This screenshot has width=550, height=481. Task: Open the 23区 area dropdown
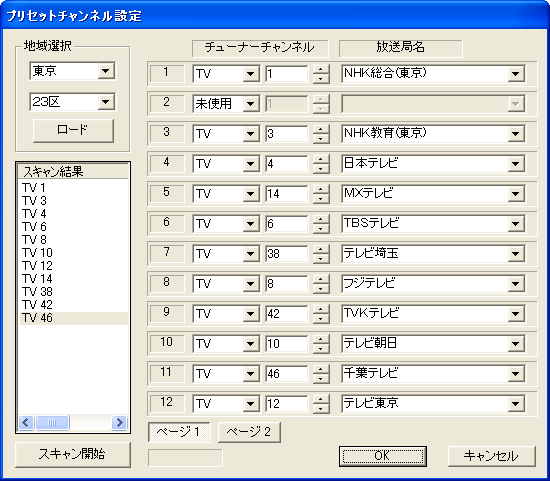click(x=106, y=102)
